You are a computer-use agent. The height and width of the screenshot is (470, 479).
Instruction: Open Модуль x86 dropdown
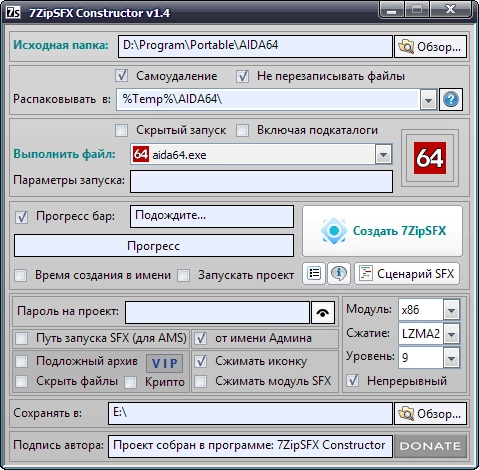(x=451, y=310)
